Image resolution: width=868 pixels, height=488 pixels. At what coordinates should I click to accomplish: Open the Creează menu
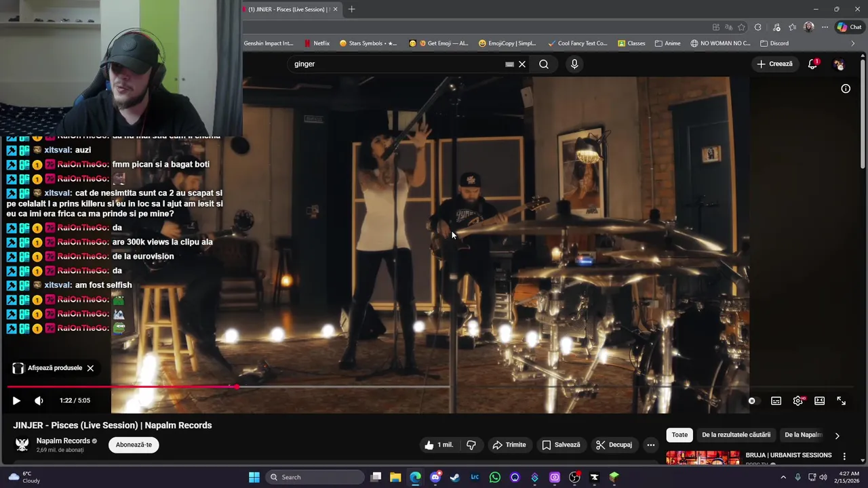click(775, 64)
